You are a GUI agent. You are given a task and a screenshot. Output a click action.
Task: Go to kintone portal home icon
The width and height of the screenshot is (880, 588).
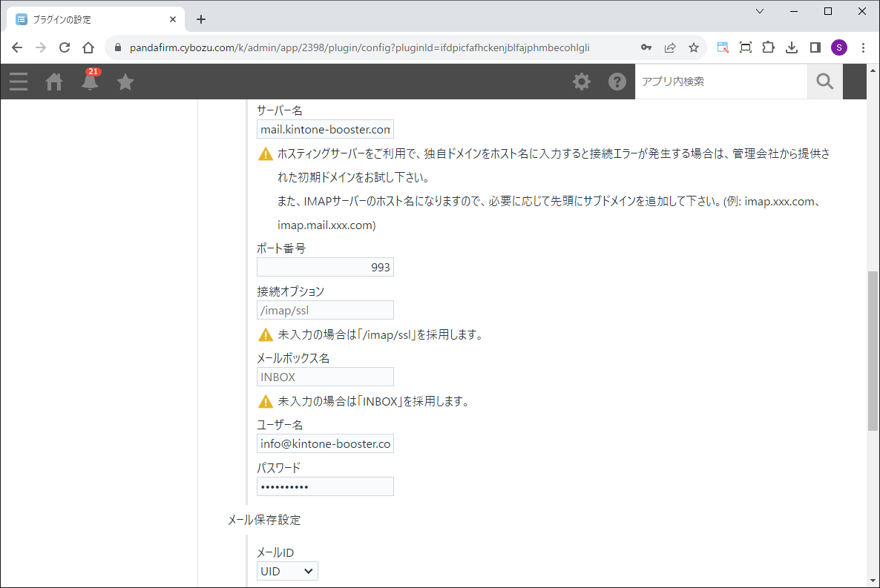click(54, 82)
